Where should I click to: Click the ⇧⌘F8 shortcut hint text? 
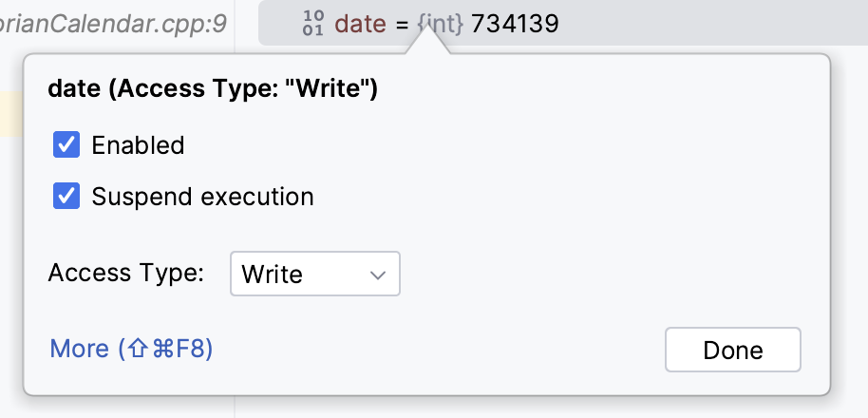(x=167, y=349)
